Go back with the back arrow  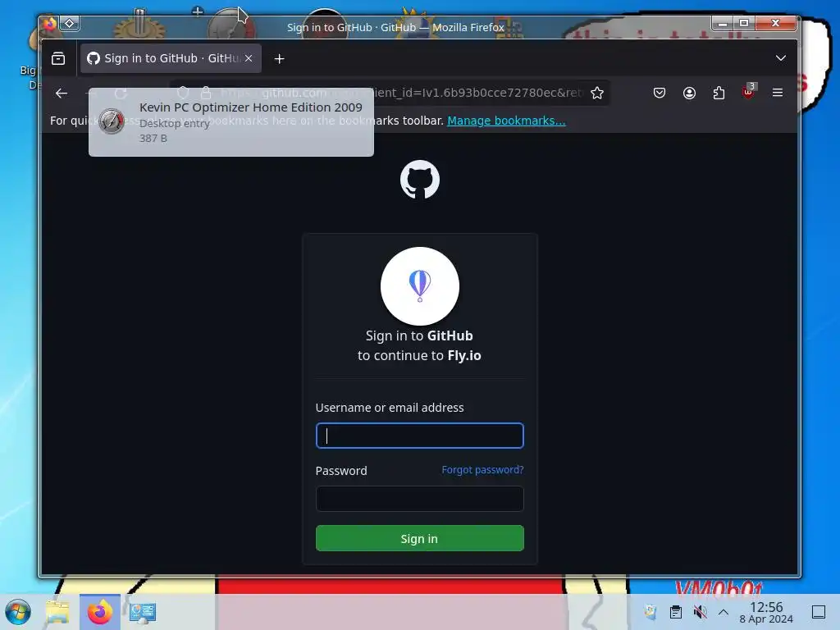[x=62, y=93]
